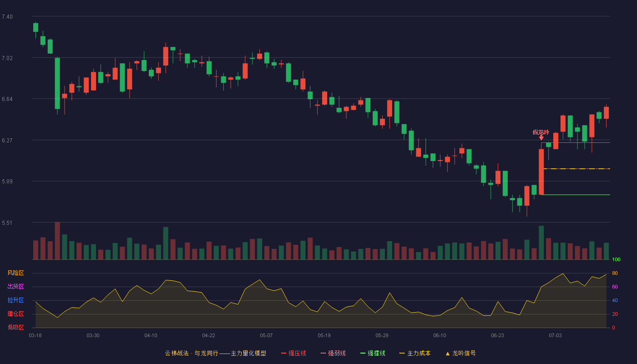Click the green horizontal support line
The image size is (637, 364).
click(x=576, y=195)
